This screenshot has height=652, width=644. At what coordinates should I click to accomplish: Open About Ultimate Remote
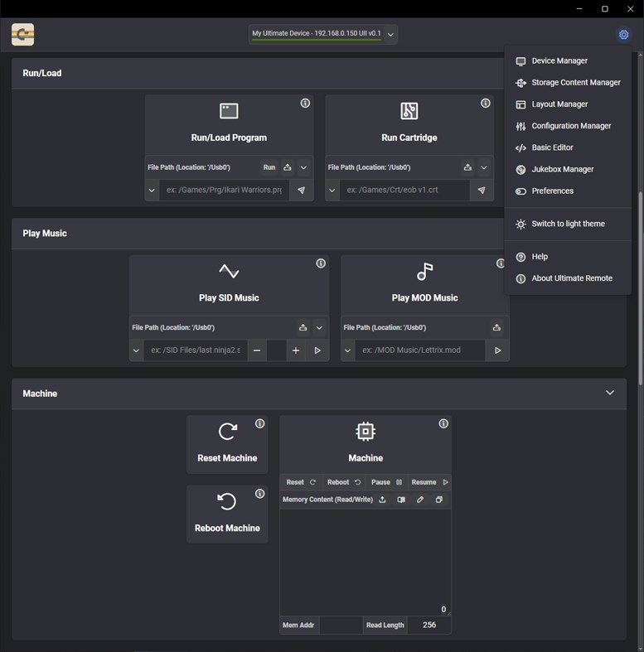click(568, 278)
